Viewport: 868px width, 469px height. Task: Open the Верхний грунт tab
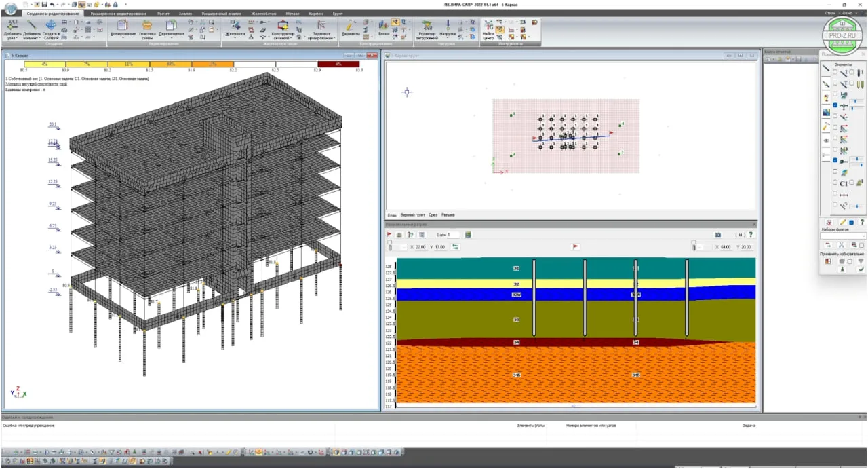click(412, 214)
